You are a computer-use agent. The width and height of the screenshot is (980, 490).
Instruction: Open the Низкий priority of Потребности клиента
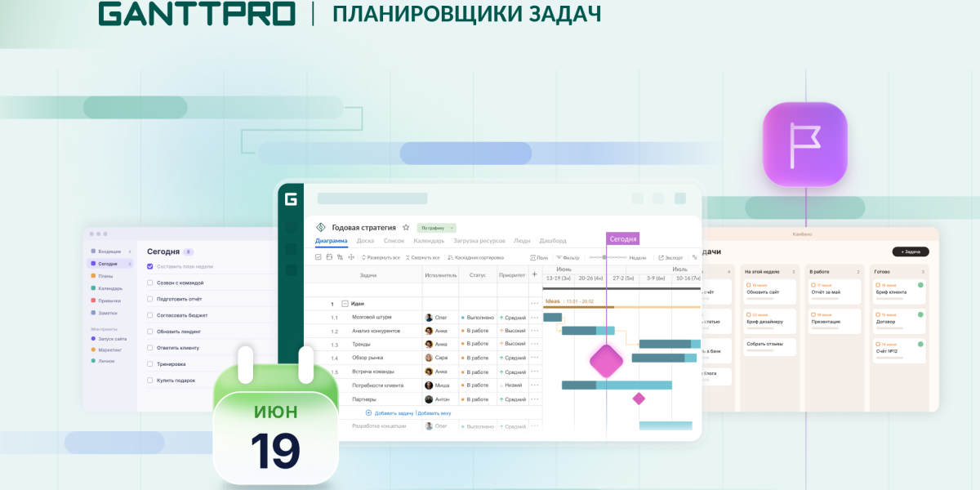point(512,385)
